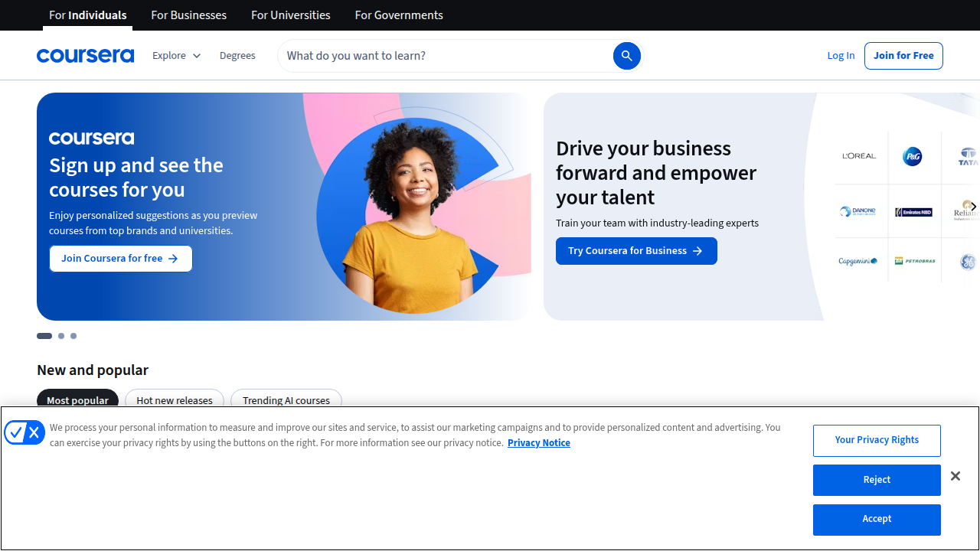Click the P&G company logo
The image size is (980, 551).
[913, 157]
